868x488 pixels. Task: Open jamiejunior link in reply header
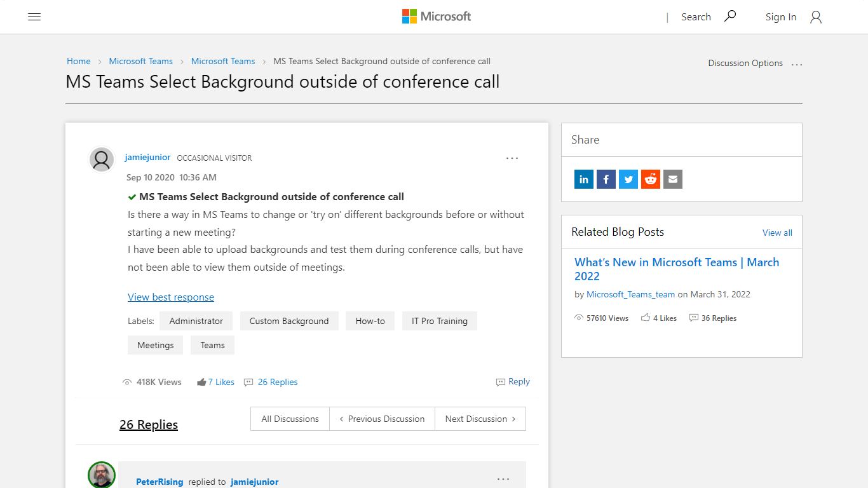click(x=254, y=482)
